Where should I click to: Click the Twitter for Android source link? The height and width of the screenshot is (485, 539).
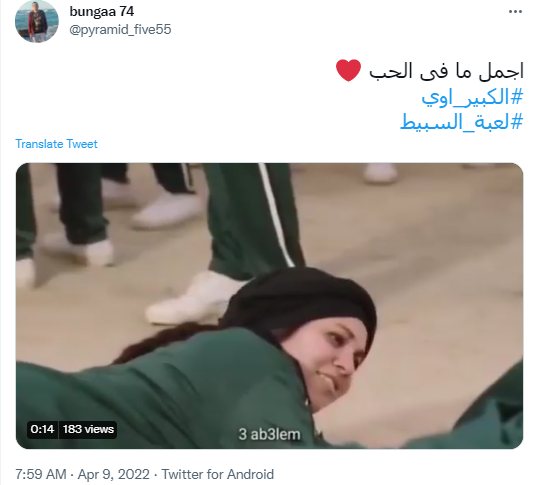(218, 474)
